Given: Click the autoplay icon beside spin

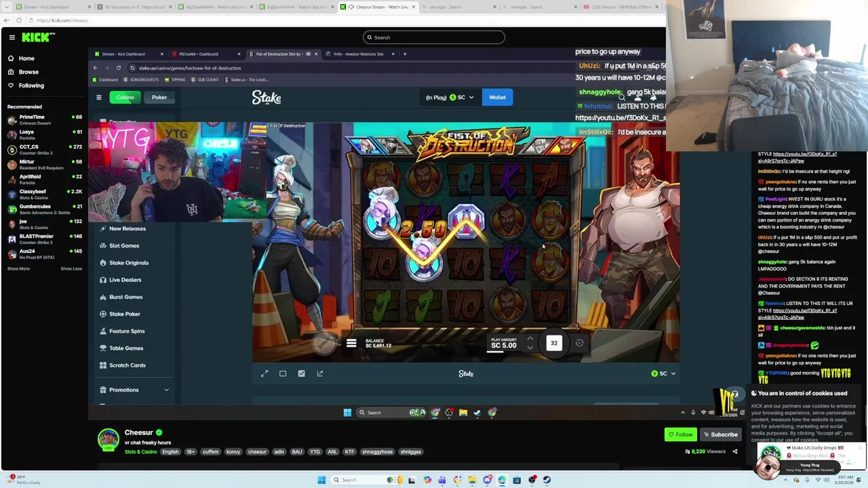Looking at the screenshot, I should [580, 343].
